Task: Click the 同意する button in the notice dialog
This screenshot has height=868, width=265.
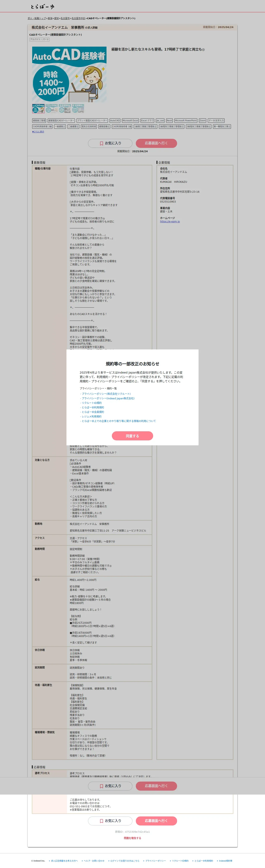Action: click(132, 436)
